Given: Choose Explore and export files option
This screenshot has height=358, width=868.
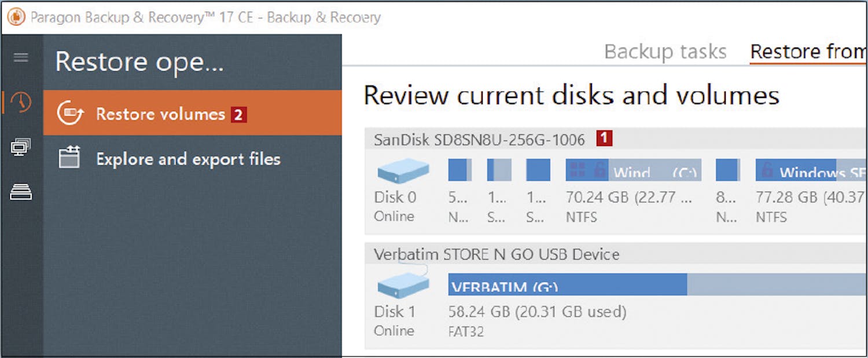Looking at the screenshot, I should point(188,159).
